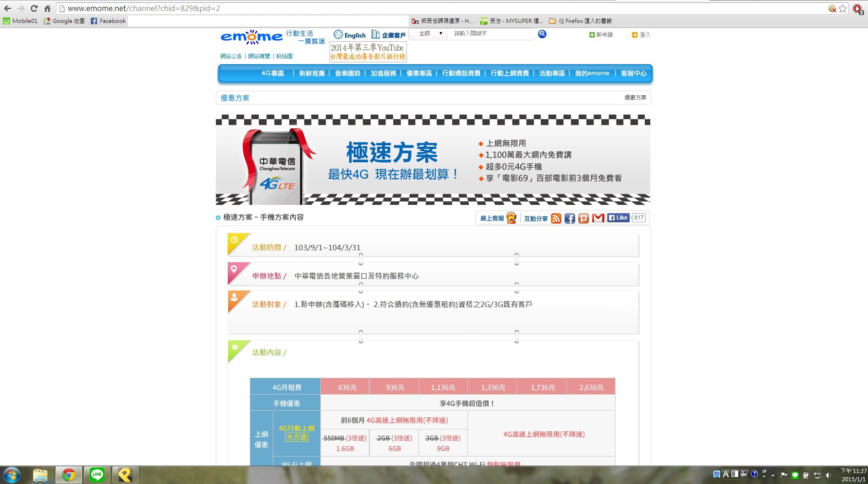Click the 優惠方案 breadcrumb at right
Image resolution: width=868 pixels, height=484 pixels.
pos(635,98)
